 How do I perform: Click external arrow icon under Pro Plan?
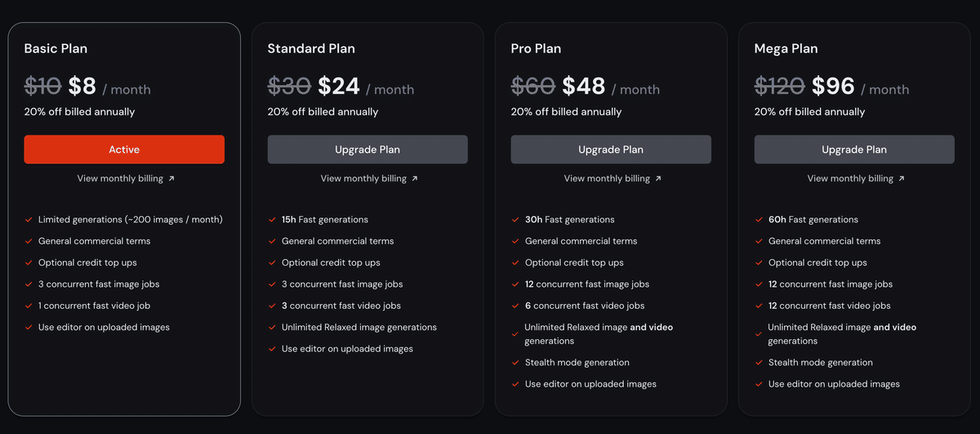(658, 178)
